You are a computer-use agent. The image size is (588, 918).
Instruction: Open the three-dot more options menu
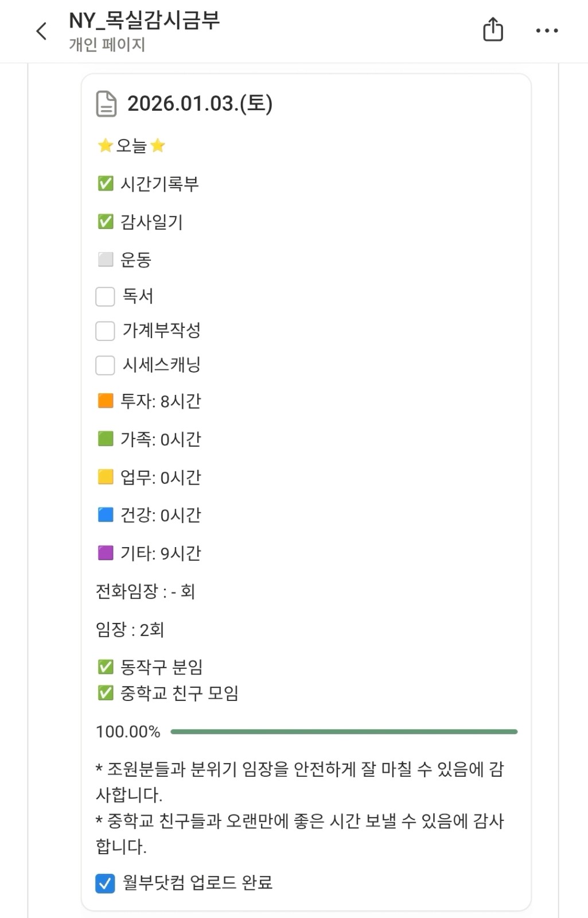click(547, 30)
